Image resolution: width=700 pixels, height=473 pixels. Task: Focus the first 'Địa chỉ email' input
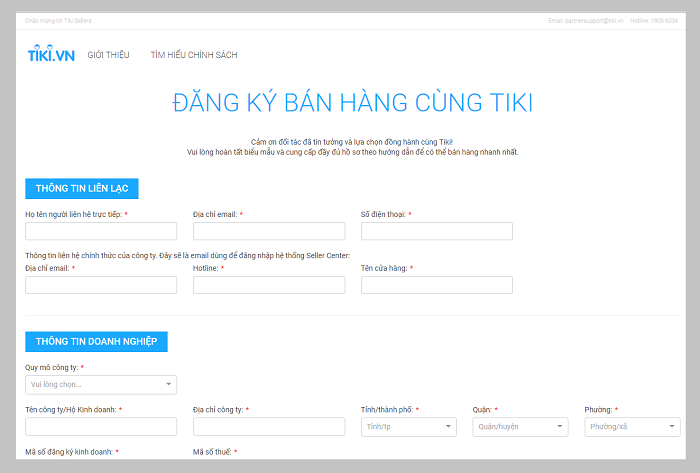pos(269,231)
